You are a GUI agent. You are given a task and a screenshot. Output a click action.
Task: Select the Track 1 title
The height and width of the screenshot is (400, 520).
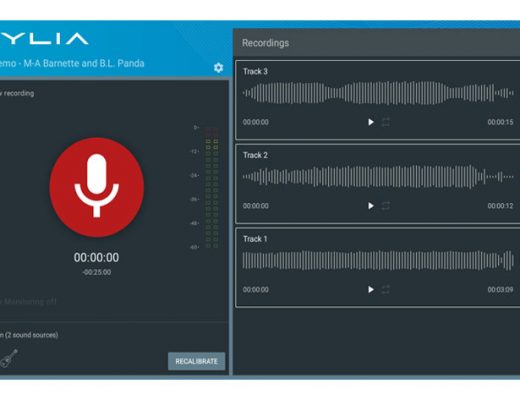[255, 239]
